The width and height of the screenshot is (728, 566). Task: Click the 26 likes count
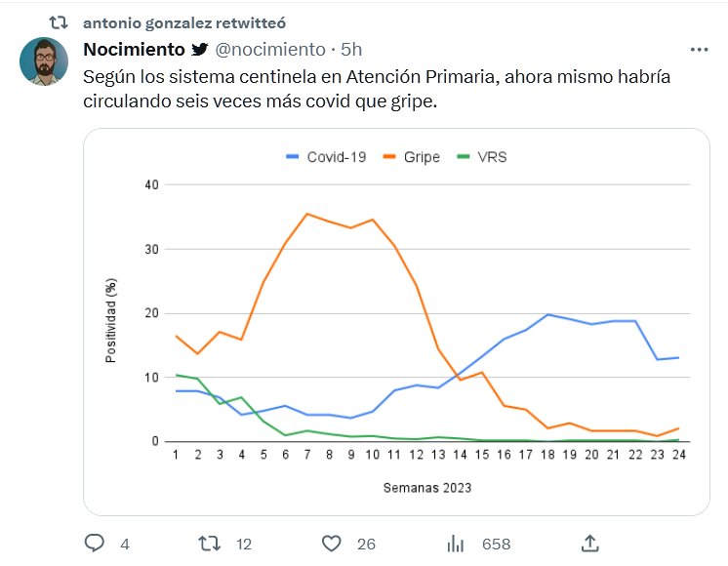366,544
